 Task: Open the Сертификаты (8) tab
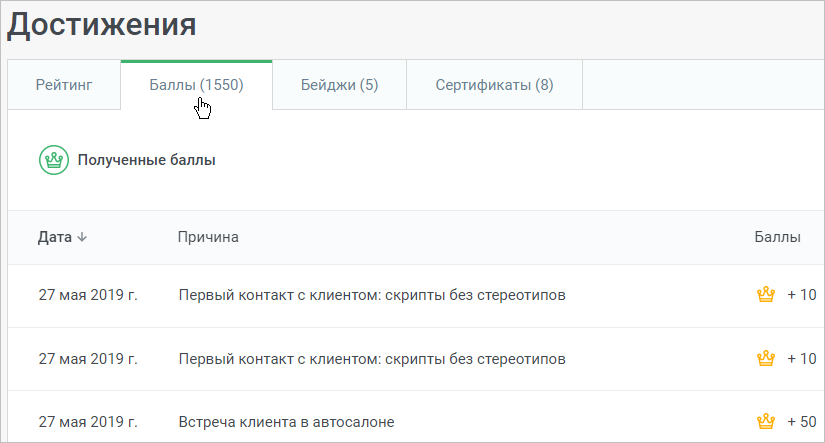494,85
